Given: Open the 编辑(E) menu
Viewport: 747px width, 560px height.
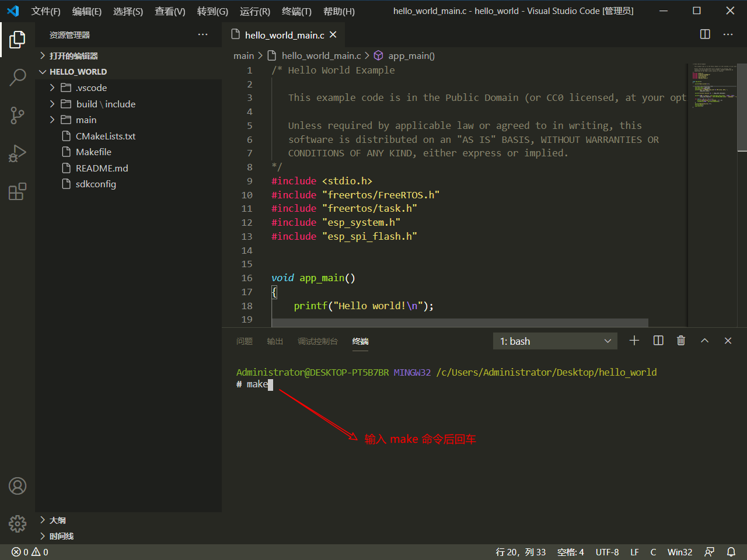Looking at the screenshot, I should [86, 11].
